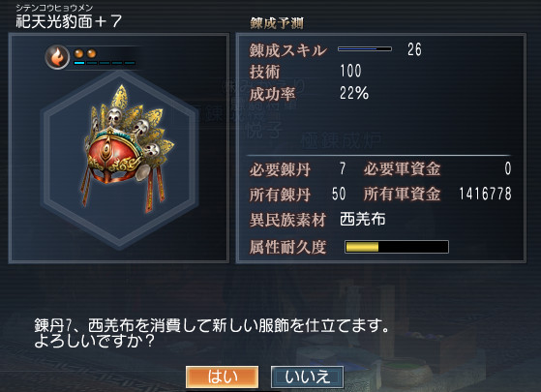
Task: Click the 成功率 22% value
Action: (x=354, y=93)
